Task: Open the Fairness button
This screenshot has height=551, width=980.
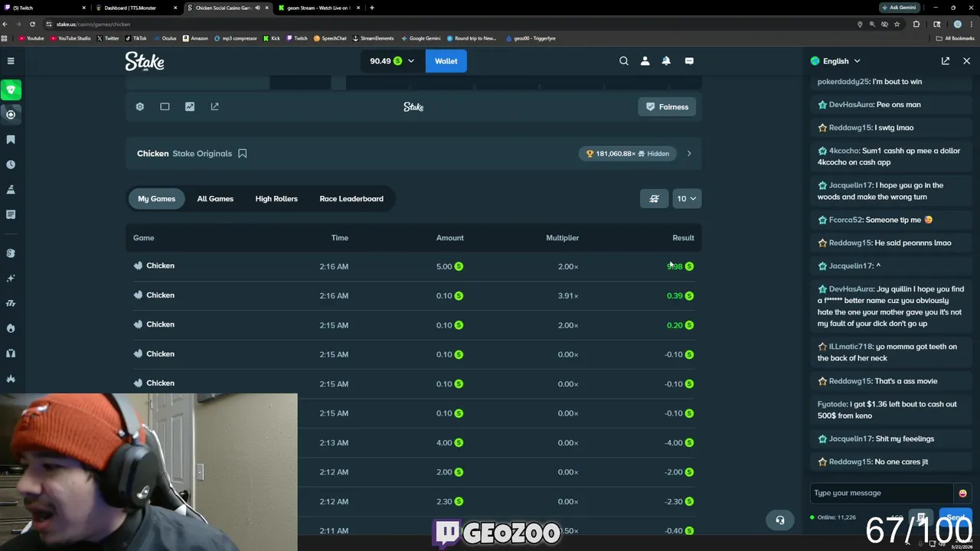Action: [667, 106]
